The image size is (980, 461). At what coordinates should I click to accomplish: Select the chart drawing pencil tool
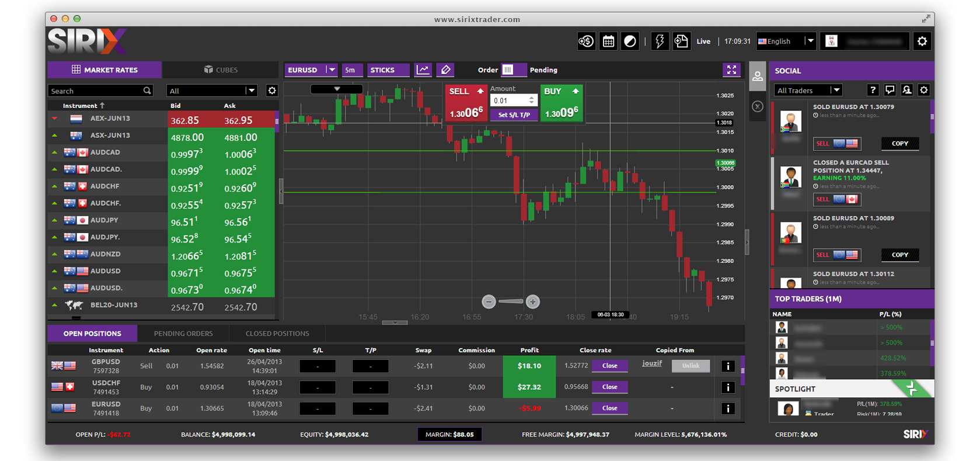(446, 70)
